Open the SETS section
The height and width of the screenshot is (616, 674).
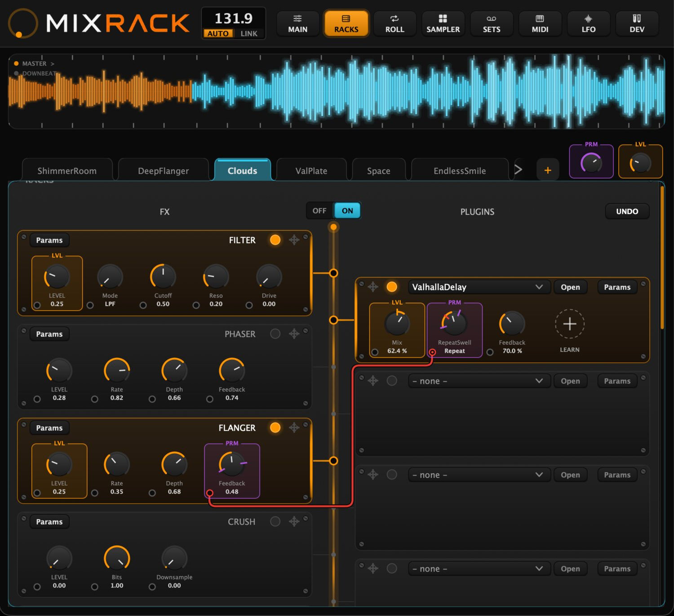coord(492,24)
